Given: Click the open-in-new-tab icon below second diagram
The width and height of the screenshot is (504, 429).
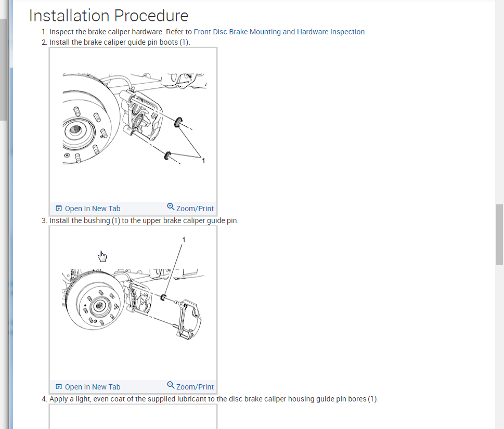Looking at the screenshot, I should click(x=59, y=386).
